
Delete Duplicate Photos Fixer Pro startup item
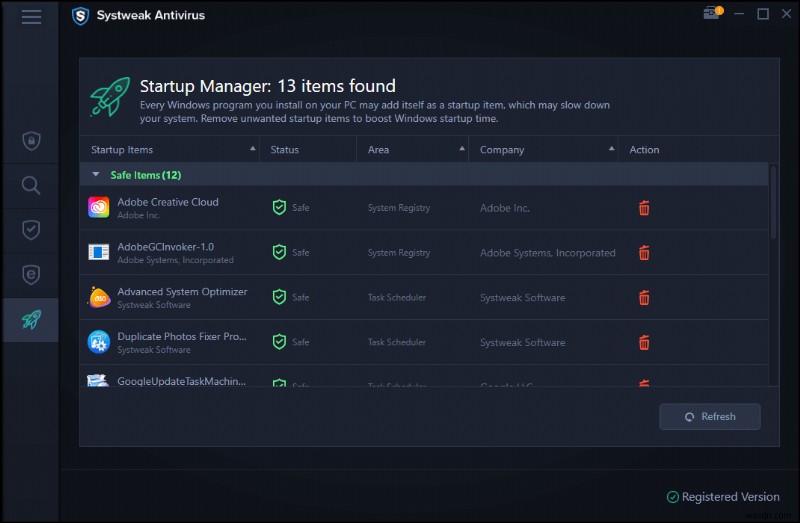[644, 343]
